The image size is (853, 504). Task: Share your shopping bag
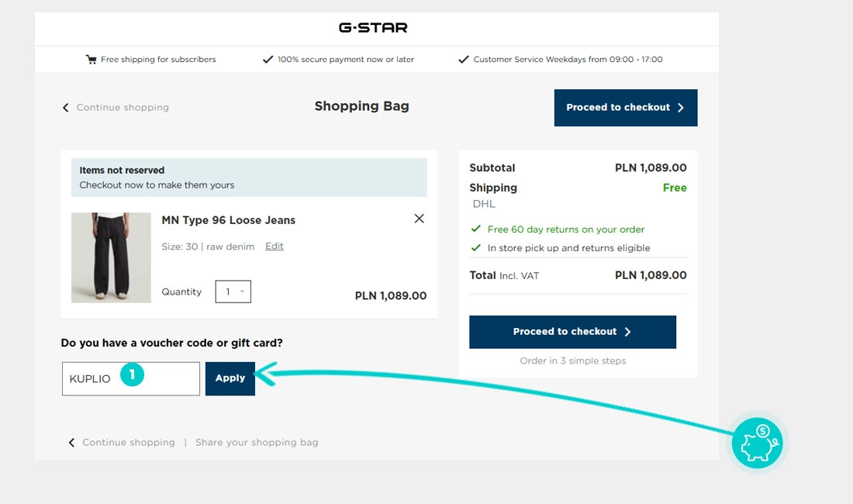pyautogui.click(x=257, y=443)
